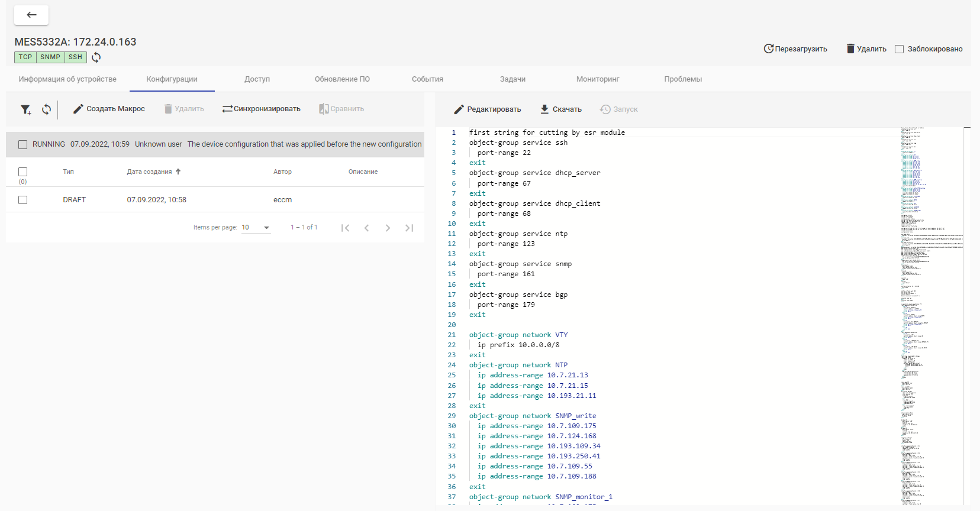Click the SNMP status badge
The width and height of the screenshot is (980, 511).
(x=50, y=57)
